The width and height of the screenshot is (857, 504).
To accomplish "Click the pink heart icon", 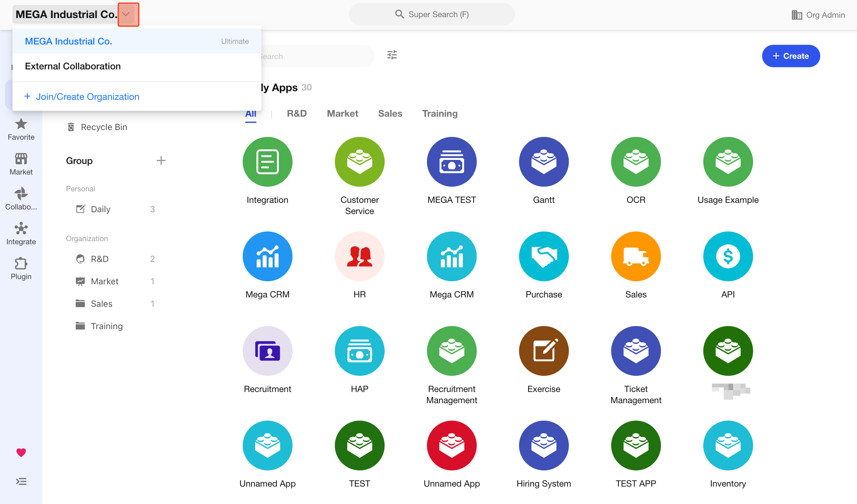I will 21,452.
